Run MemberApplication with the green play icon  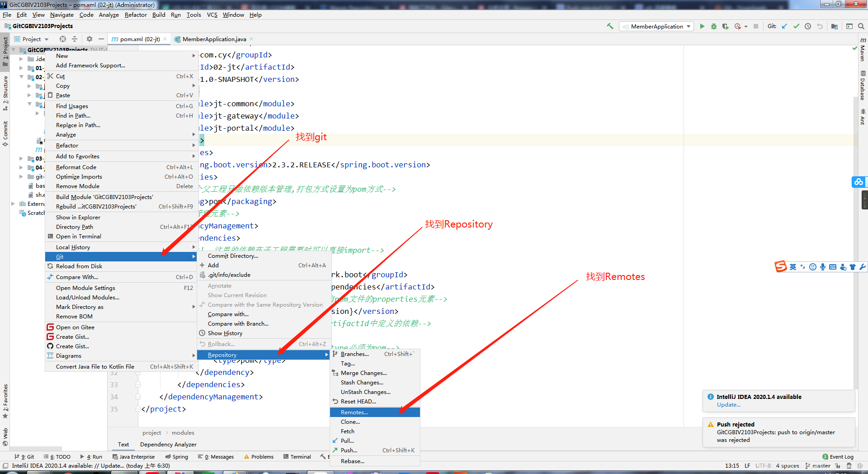pyautogui.click(x=702, y=26)
